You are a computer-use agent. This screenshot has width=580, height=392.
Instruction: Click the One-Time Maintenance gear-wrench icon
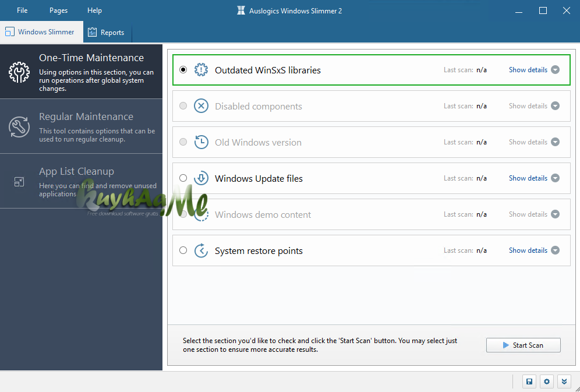point(19,72)
